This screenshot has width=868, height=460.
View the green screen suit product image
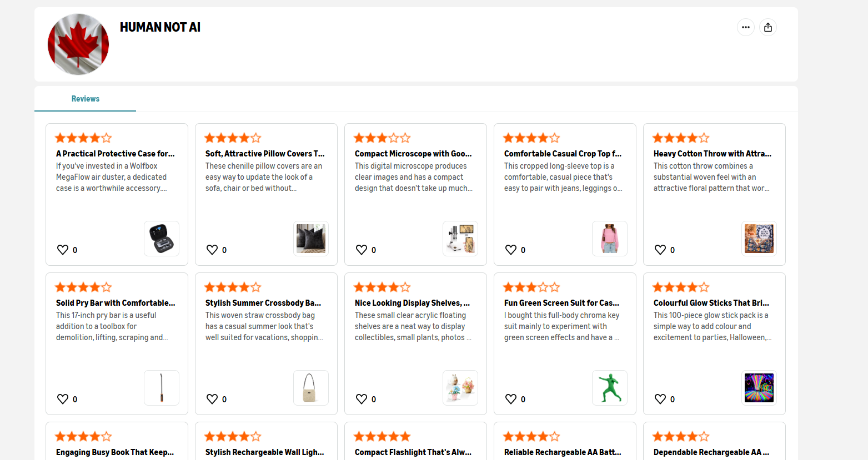point(610,388)
